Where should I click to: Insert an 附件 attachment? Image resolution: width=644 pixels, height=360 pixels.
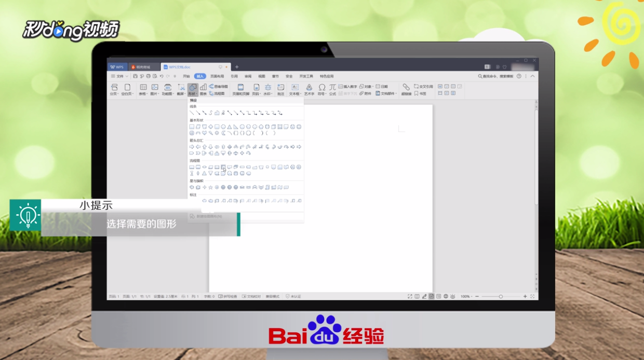(x=366, y=93)
